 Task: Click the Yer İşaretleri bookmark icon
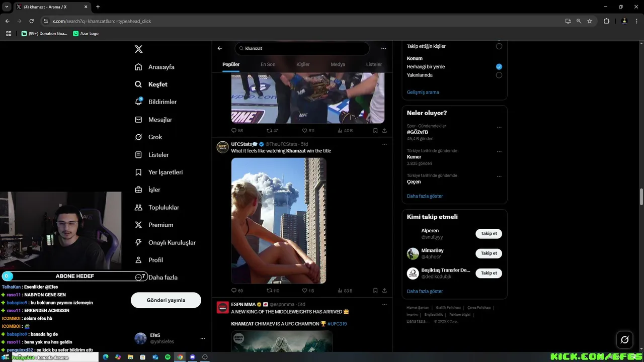point(138,172)
